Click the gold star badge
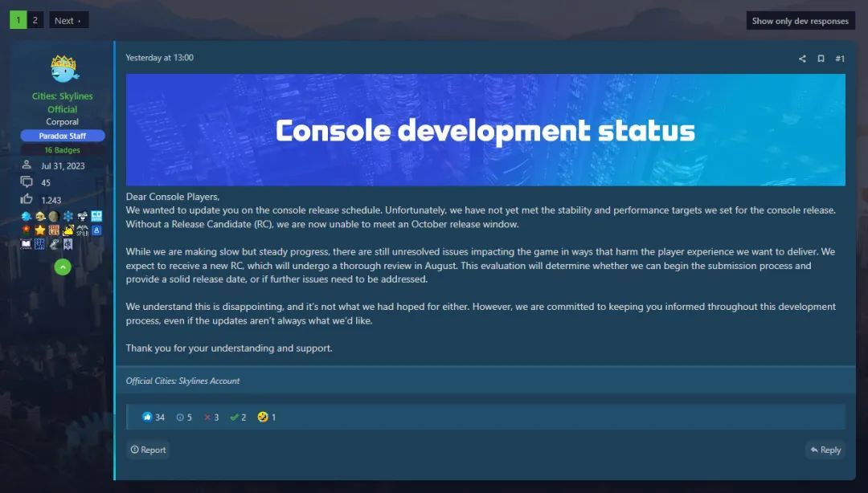The height and width of the screenshot is (493, 868). click(40, 230)
